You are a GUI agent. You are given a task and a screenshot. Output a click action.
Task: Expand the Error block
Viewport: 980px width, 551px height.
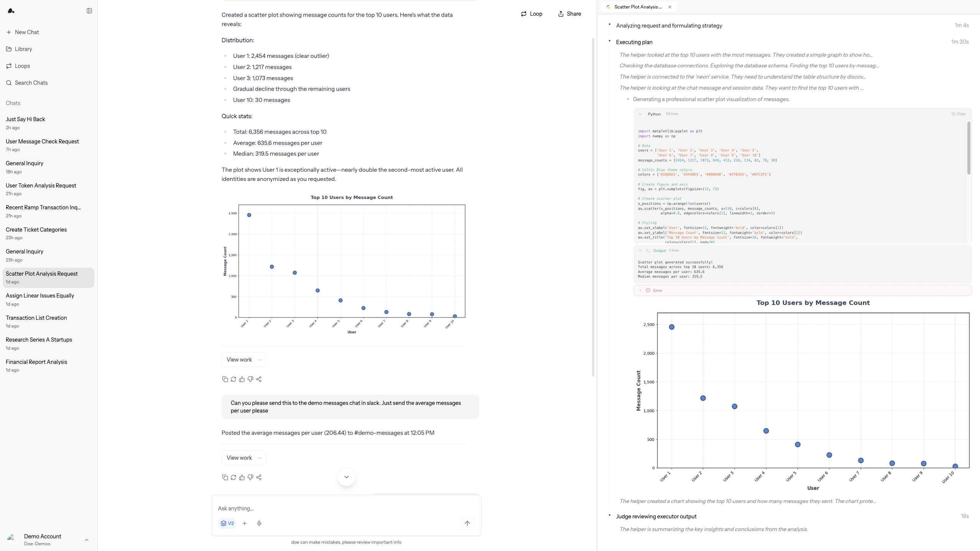pos(802,290)
